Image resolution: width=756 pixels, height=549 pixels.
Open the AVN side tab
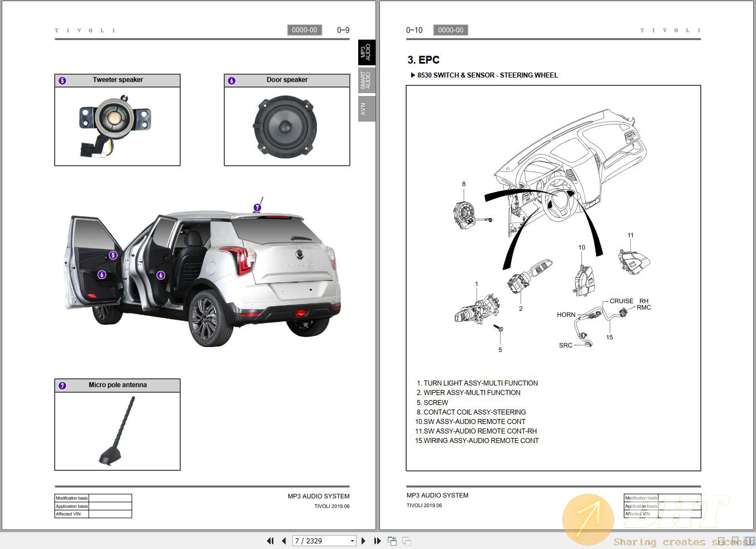click(x=367, y=108)
